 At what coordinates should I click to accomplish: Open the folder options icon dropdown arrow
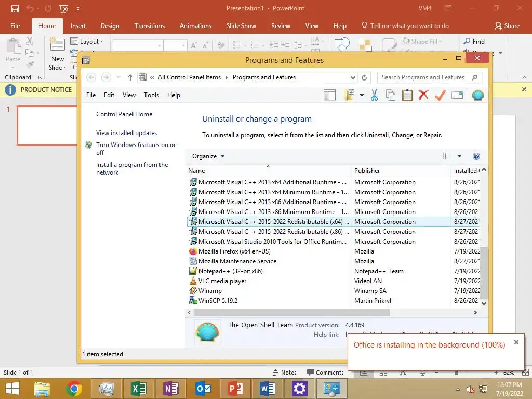point(362,96)
